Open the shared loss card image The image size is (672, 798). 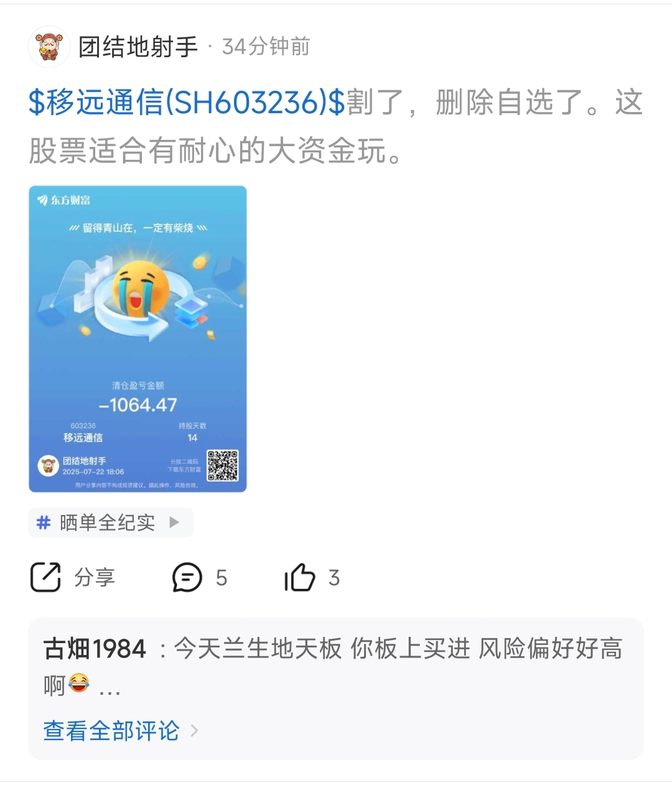tap(138, 339)
